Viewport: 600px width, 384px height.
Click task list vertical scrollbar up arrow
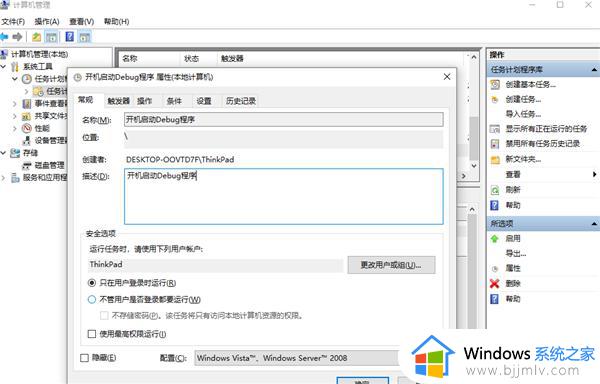474,57
